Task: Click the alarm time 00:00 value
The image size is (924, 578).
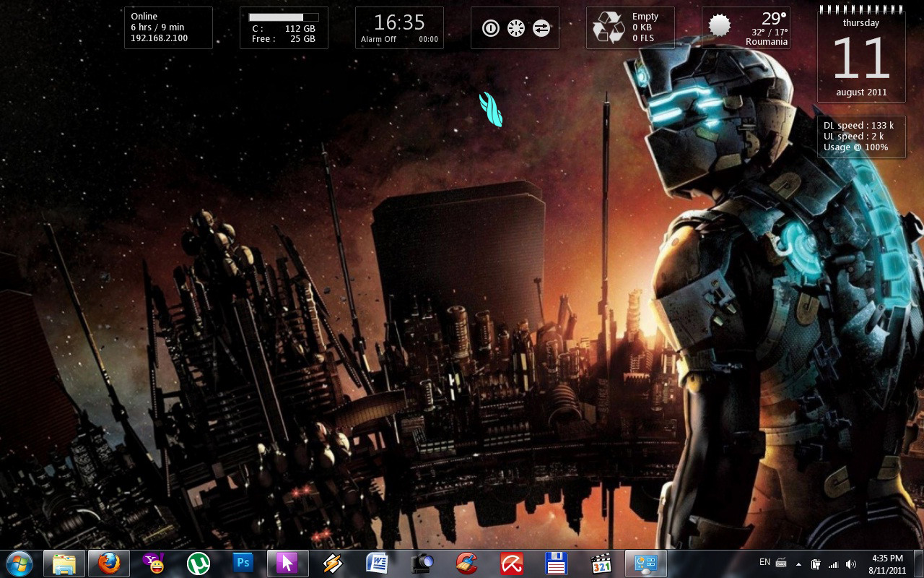Action: (428, 39)
